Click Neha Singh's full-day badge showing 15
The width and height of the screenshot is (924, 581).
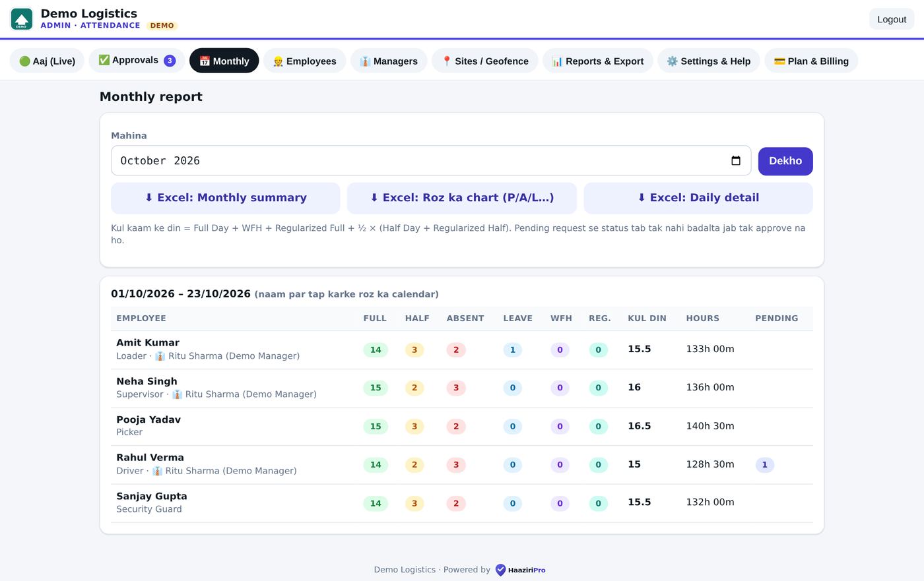(x=376, y=388)
